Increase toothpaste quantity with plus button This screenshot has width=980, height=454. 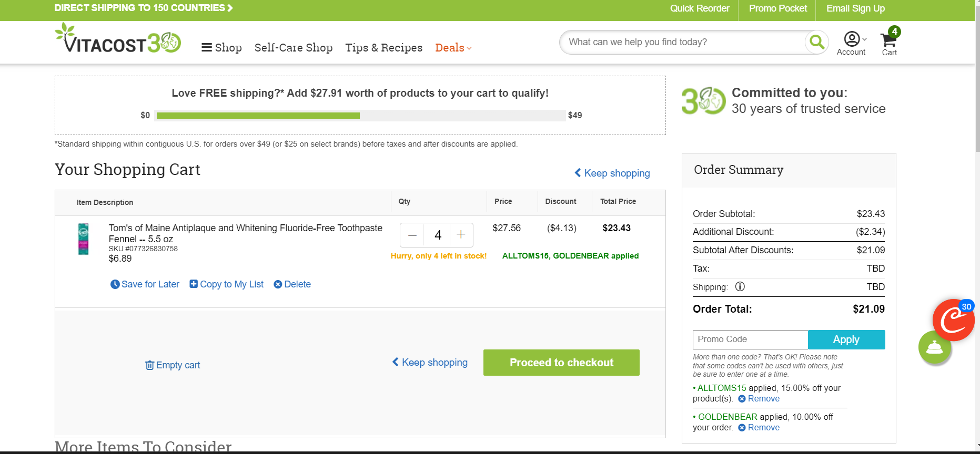461,235
